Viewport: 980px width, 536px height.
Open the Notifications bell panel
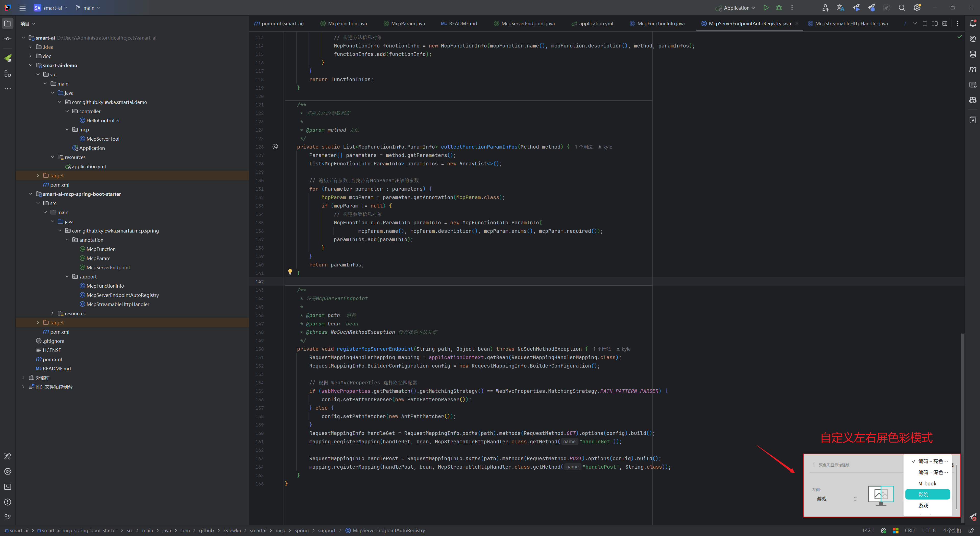(x=972, y=23)
